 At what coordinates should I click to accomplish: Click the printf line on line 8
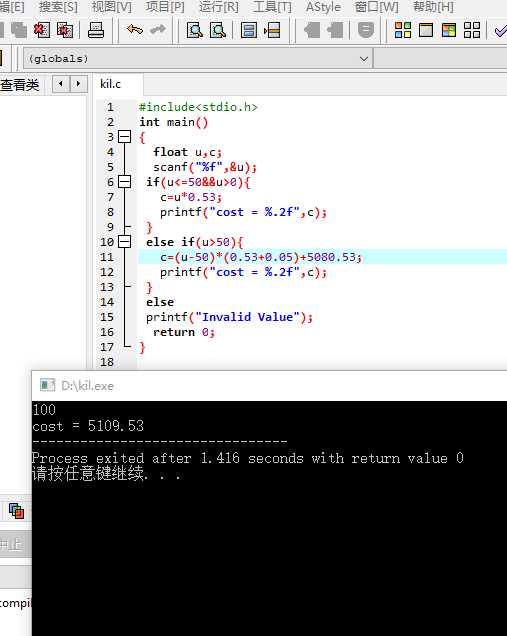click(243, 212)
